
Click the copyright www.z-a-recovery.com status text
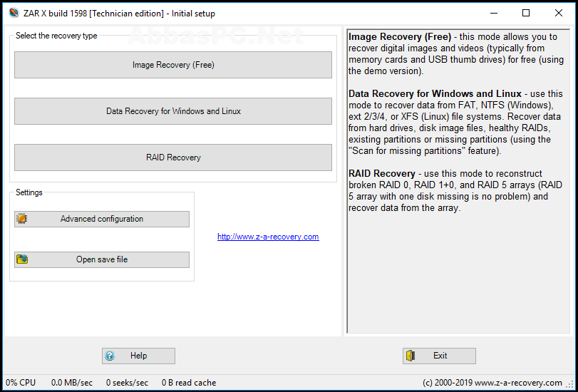pos(492,383)
